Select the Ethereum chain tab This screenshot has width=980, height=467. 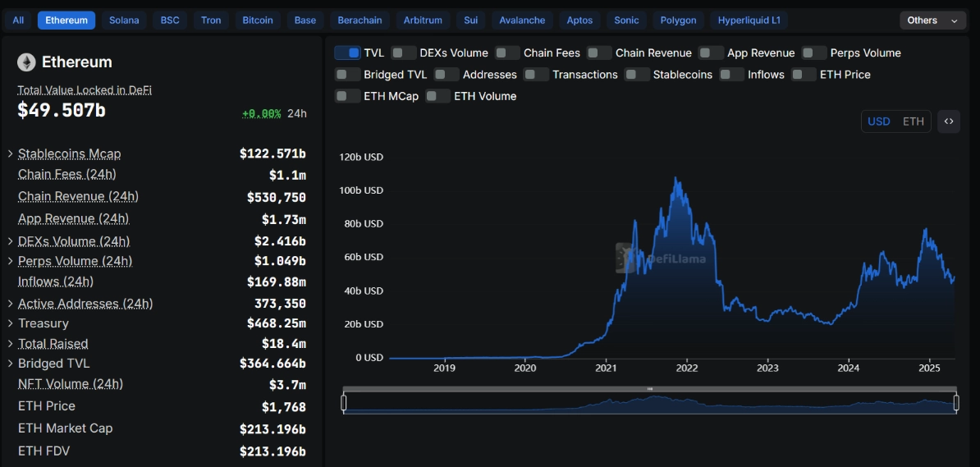pos(66,21)
